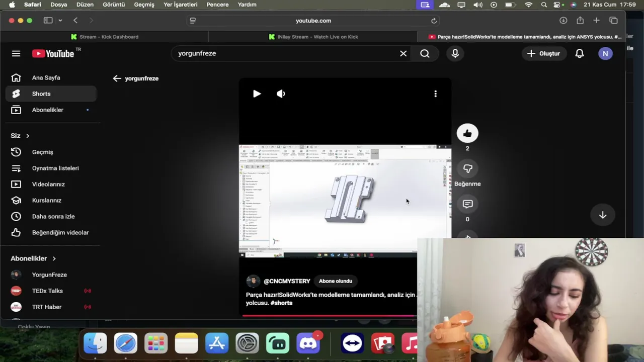
Task: Show Safari downloads
Action: 563,21
